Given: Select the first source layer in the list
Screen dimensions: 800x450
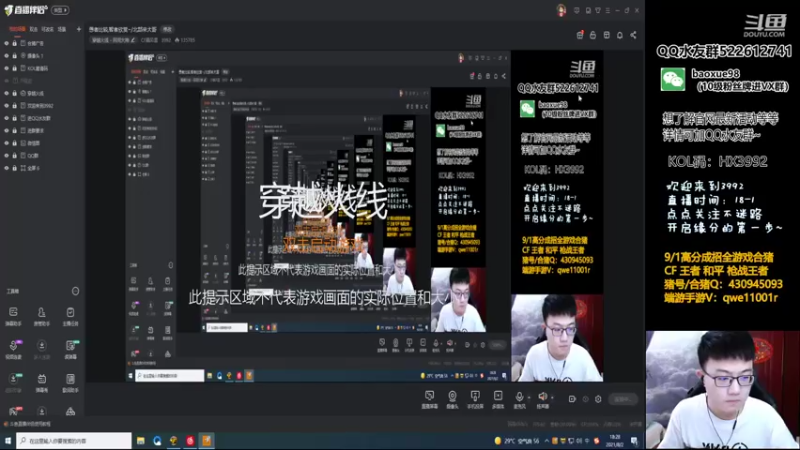Looking at the screenshot, I should click(x=42, y=43).
